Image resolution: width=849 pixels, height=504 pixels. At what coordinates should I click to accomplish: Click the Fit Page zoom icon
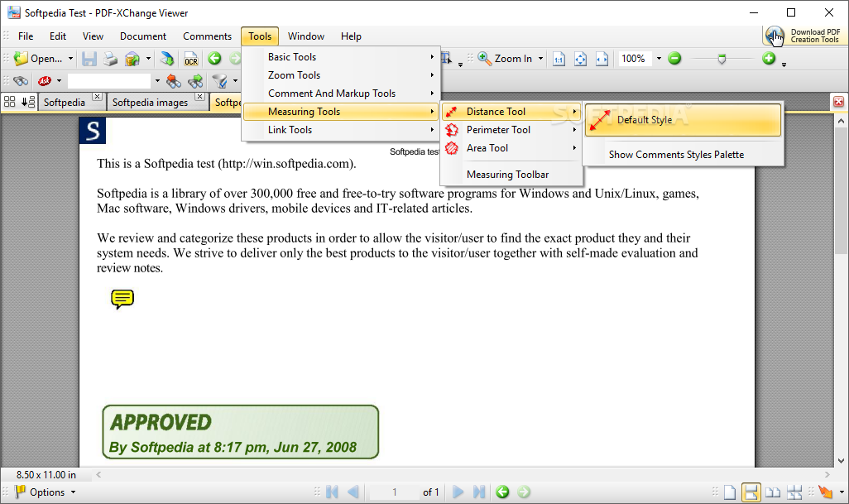point(580,59)
